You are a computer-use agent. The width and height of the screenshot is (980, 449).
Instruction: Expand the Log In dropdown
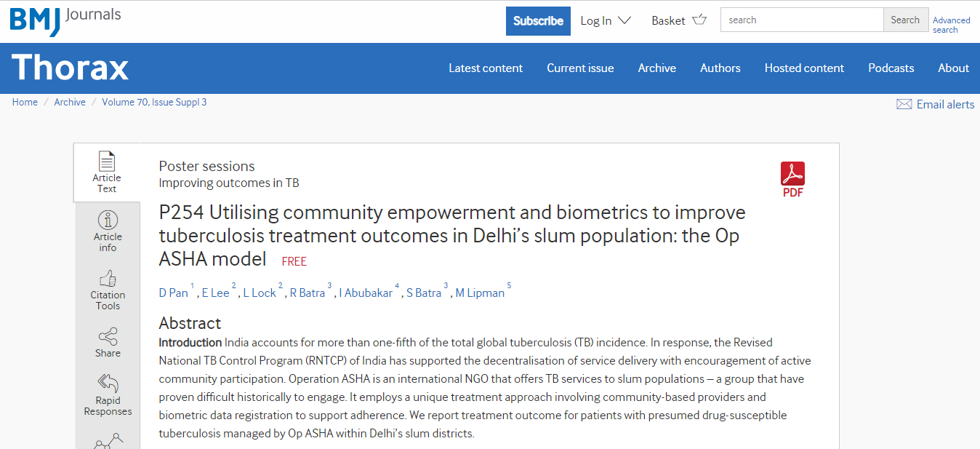click(x=605, y=20)
